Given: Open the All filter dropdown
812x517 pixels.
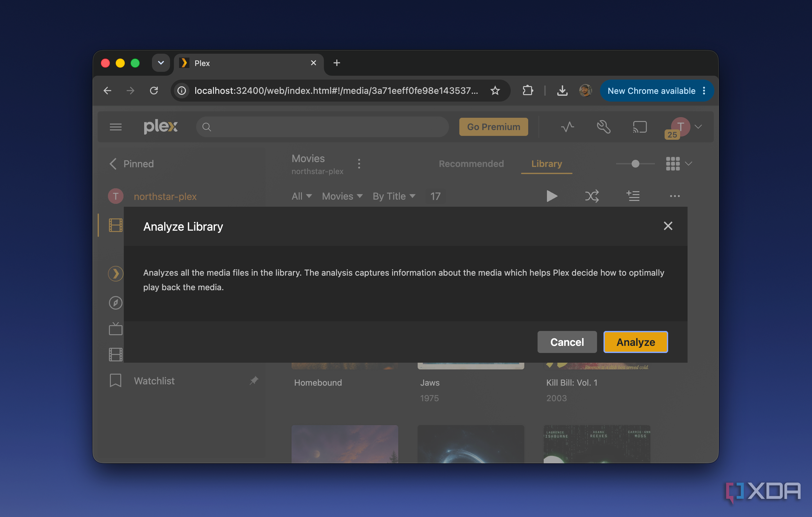Looking at the screenshot, I should [x=302, y=196].
